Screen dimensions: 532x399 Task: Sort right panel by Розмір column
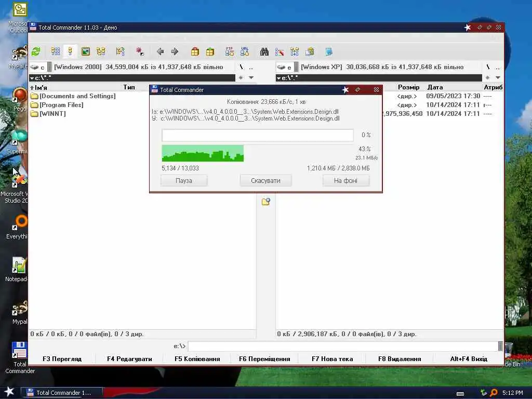pos(408,87)
